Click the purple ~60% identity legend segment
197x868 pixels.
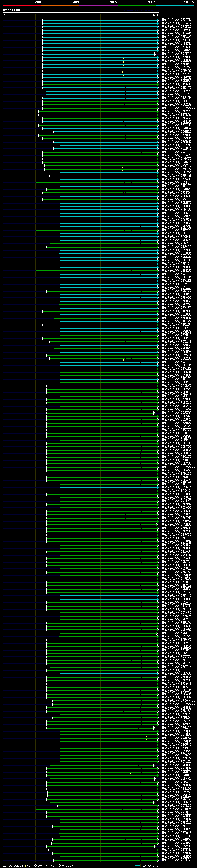99,6
